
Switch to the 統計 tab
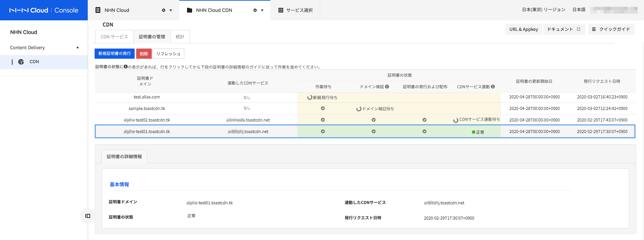[x=180, y=37]
